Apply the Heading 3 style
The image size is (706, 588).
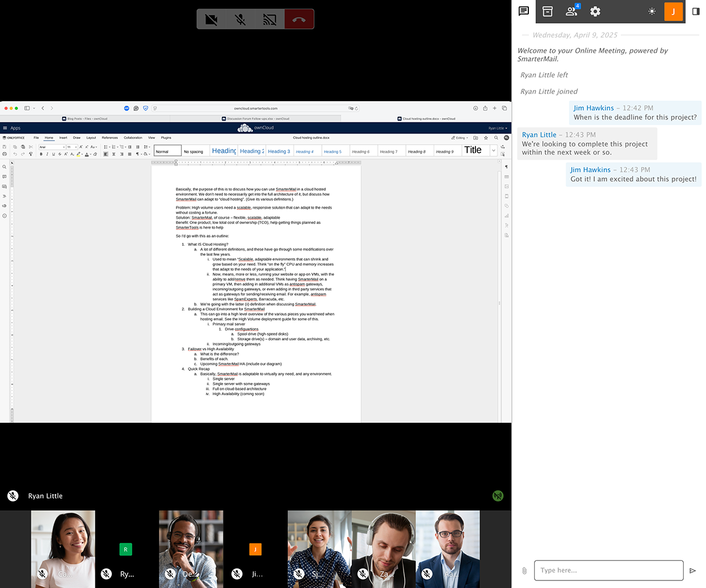pos(279,151)
